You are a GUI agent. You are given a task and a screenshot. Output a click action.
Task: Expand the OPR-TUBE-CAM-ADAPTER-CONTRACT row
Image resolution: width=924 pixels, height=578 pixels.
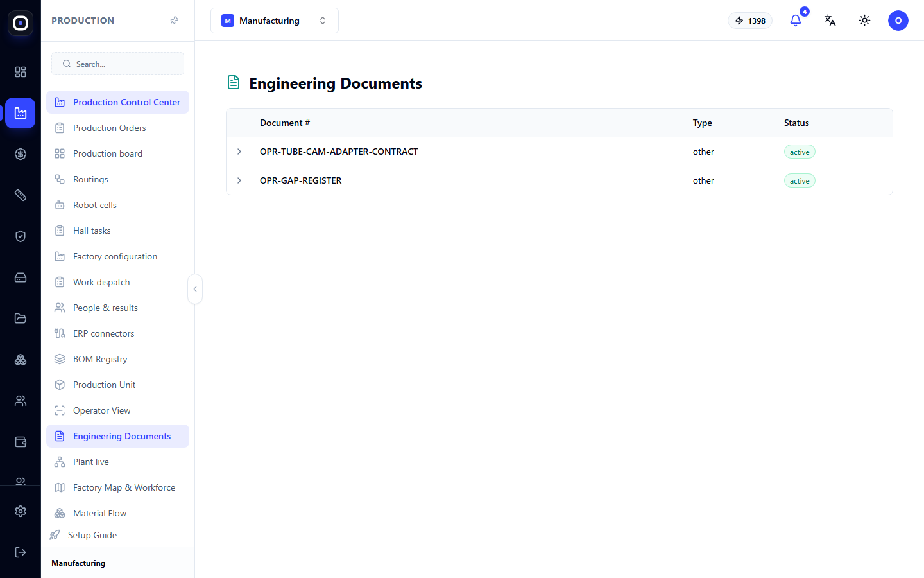point(239,152)
